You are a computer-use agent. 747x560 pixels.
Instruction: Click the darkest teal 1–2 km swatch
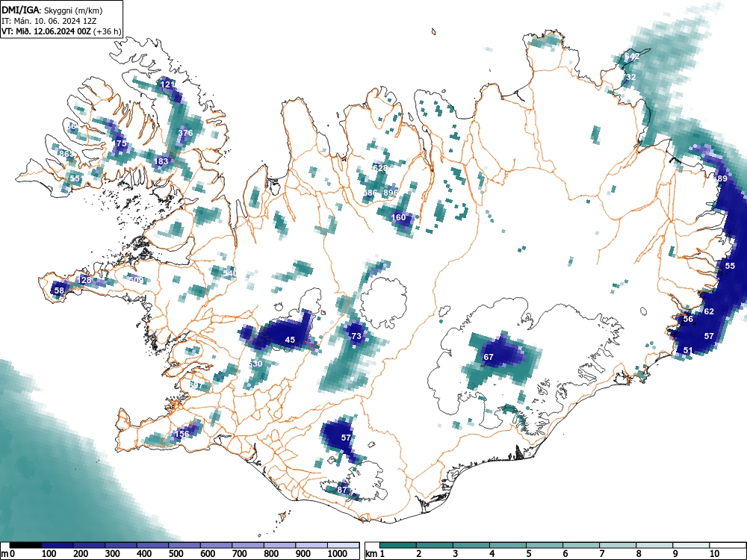[398, 545]
